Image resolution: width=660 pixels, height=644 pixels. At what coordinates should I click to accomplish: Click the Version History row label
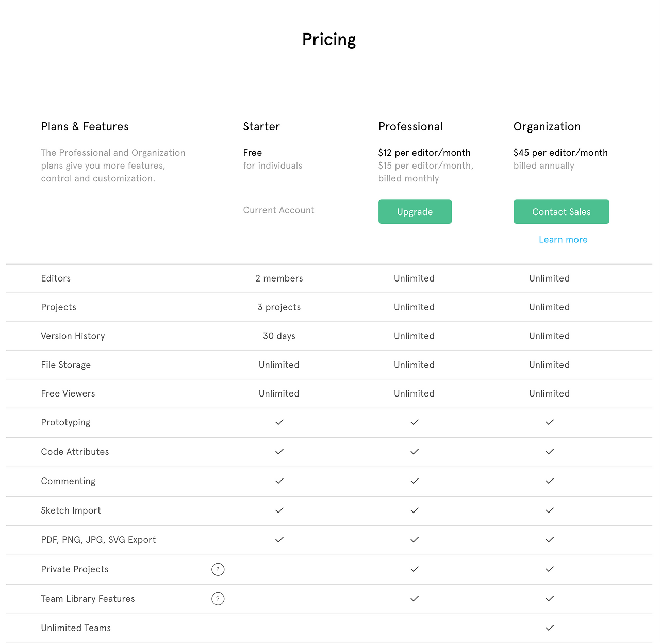click(x=73, y=336)
